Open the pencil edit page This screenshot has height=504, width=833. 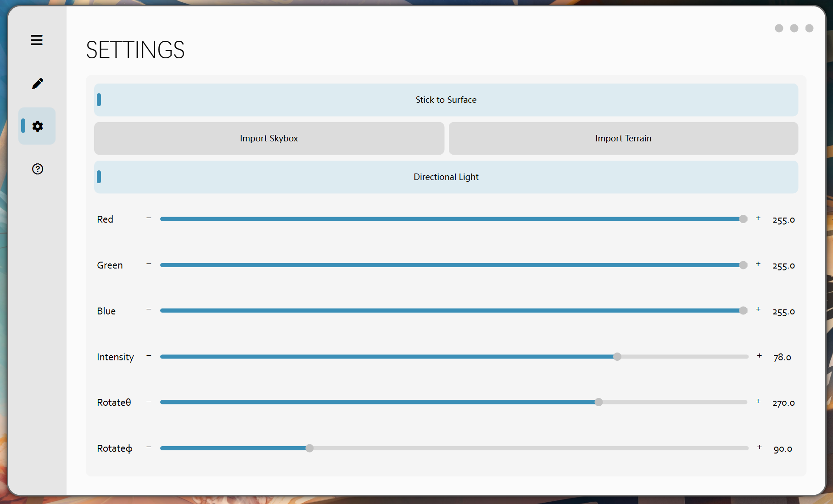click(37, 84)
